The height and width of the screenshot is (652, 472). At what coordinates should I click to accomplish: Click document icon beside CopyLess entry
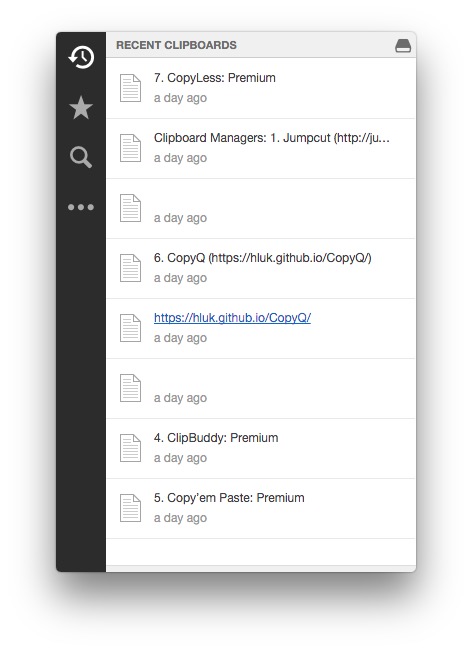(x=130, y=88)
